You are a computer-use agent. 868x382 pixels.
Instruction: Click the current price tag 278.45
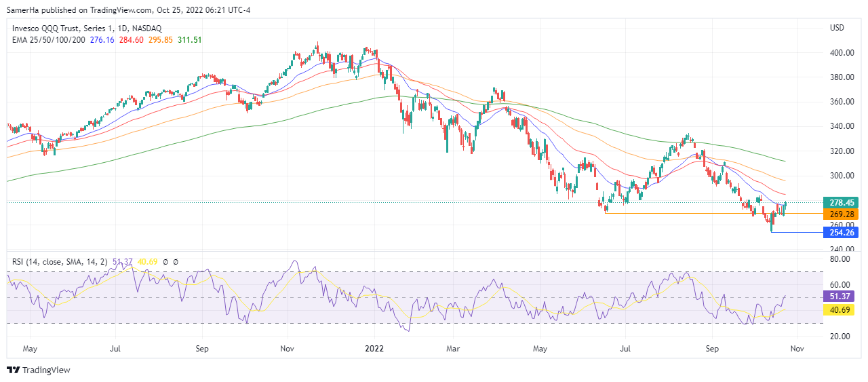pyautogui.click(x=840, y=202)
